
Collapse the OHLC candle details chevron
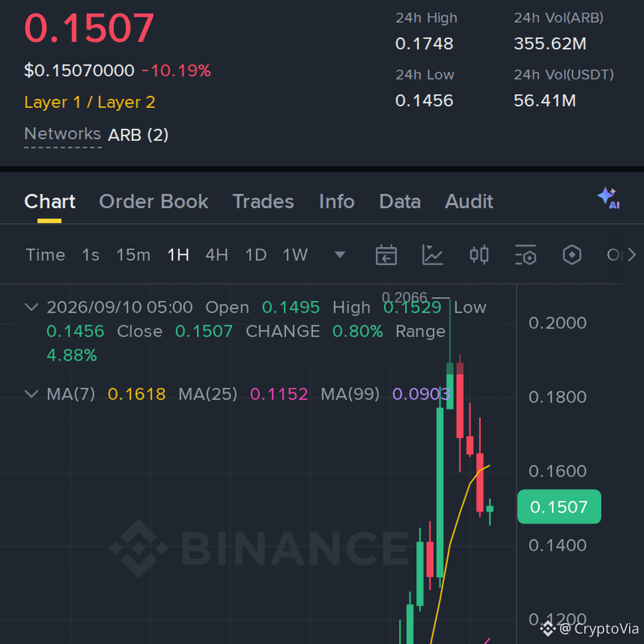click(32, 307)
